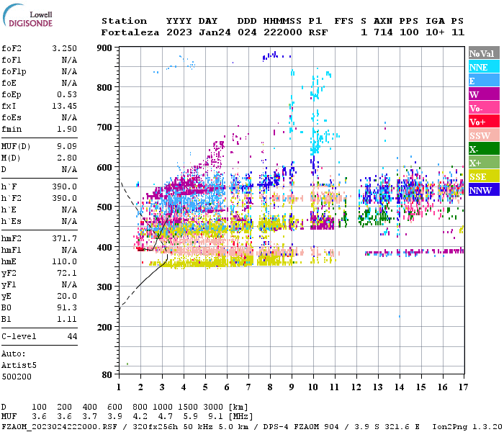The image size is (504, 432).
Task: Click the Fortaleza station name
Action: [x=130, y=32]
